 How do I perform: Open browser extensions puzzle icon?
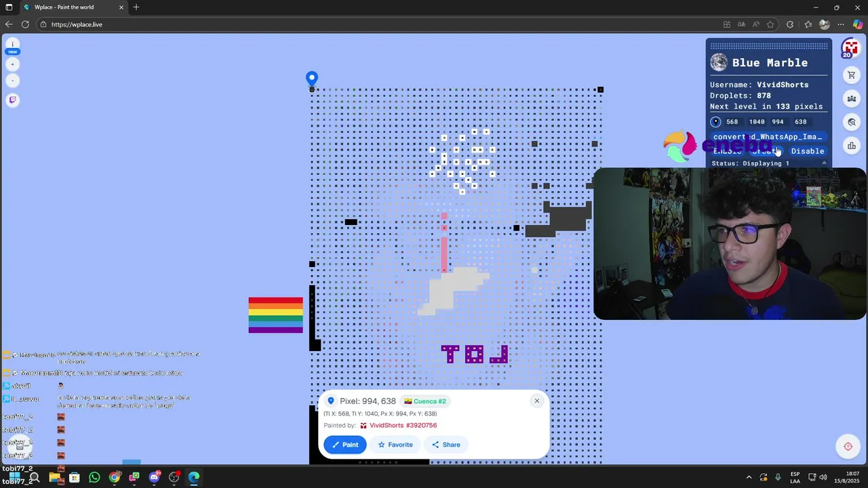pyautogui.click(x=790, y=24)
